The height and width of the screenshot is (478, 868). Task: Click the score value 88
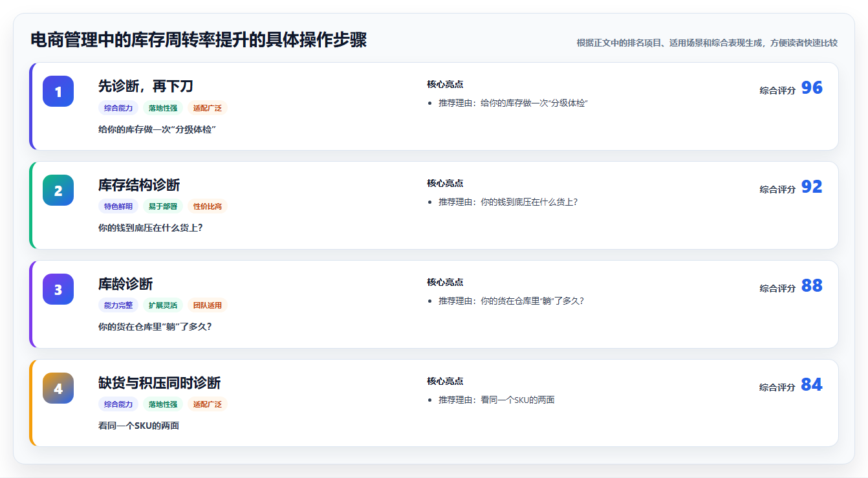(x=812, y=286)
